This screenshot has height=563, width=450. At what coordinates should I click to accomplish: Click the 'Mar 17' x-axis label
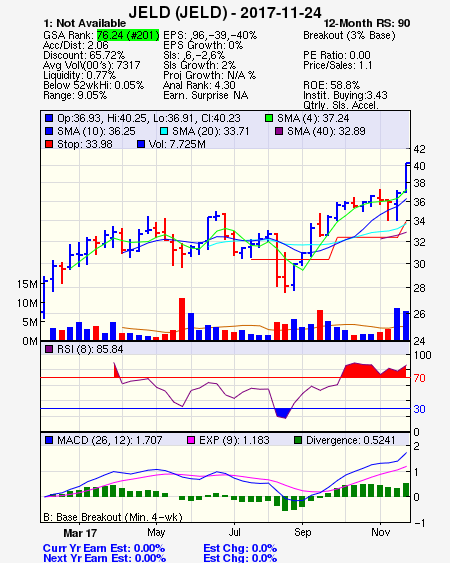tap(80, 533)
